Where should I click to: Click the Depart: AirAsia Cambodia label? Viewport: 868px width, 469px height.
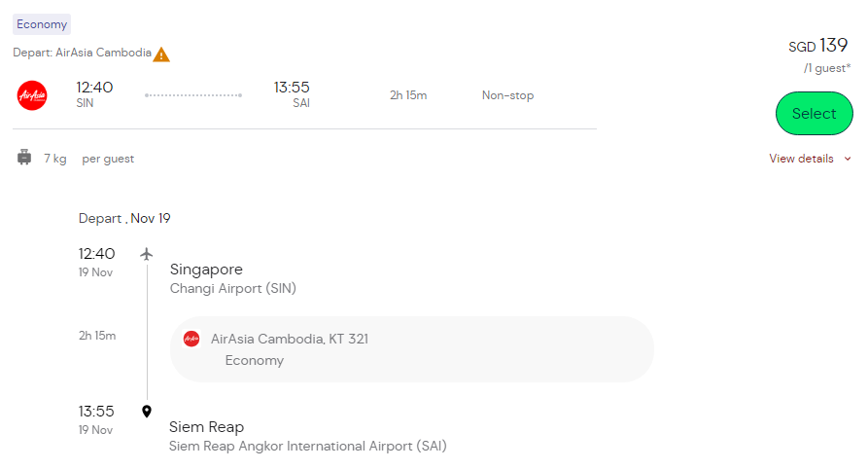pos(83,53)
